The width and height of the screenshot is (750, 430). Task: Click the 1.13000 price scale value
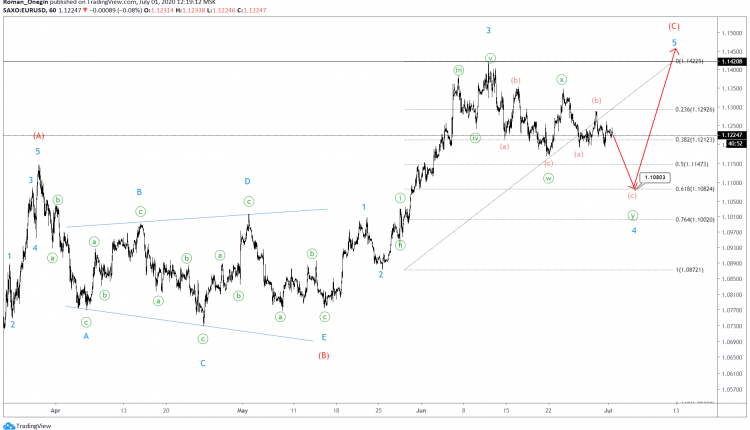[733, 108]
